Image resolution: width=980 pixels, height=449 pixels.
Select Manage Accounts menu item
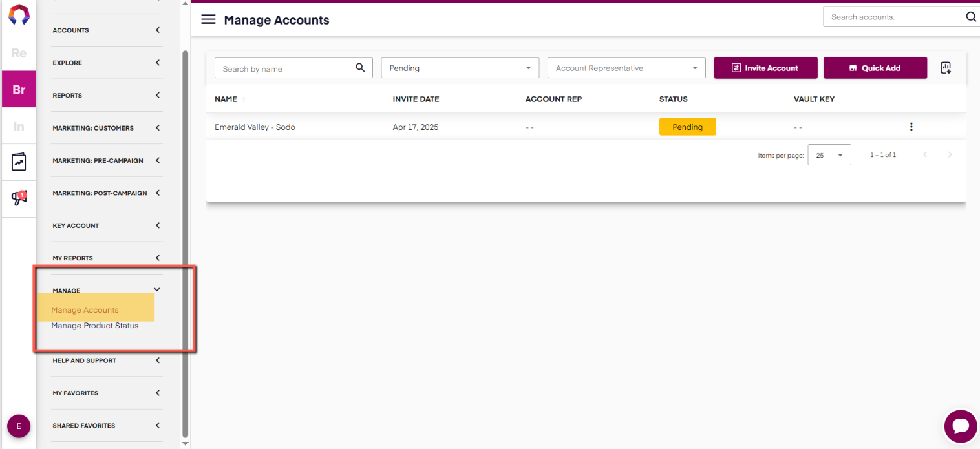(x=85, y=310)
